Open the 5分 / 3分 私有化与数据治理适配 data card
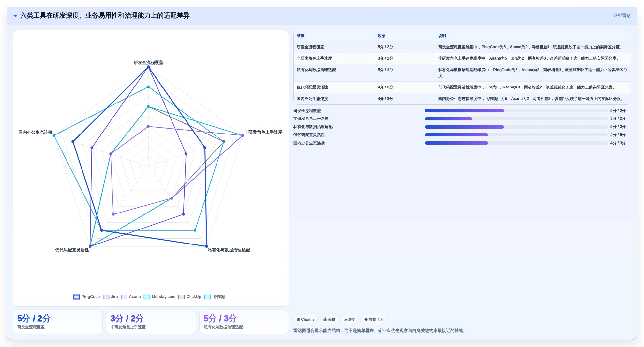 pyautogui.click(x=244, y=322)
